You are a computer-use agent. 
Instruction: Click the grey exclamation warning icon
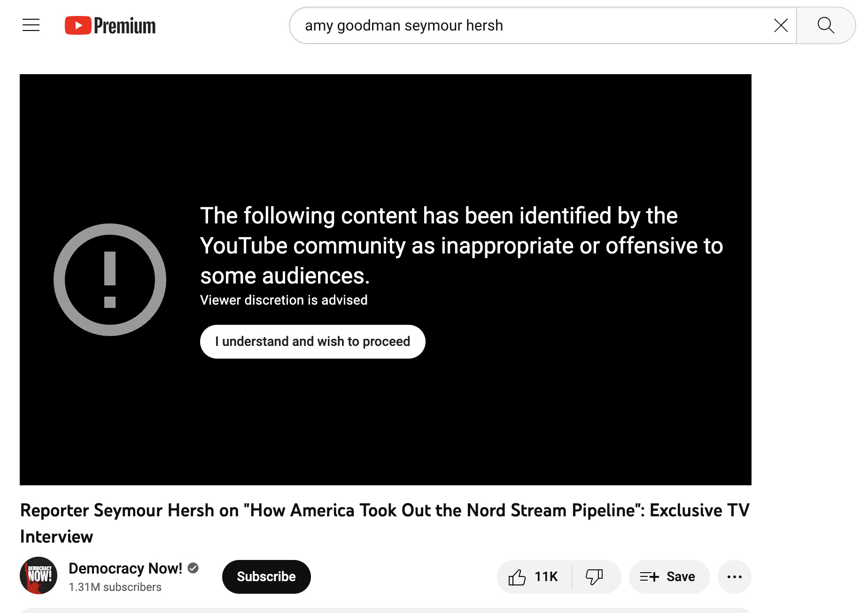click(x=110, y=280)
